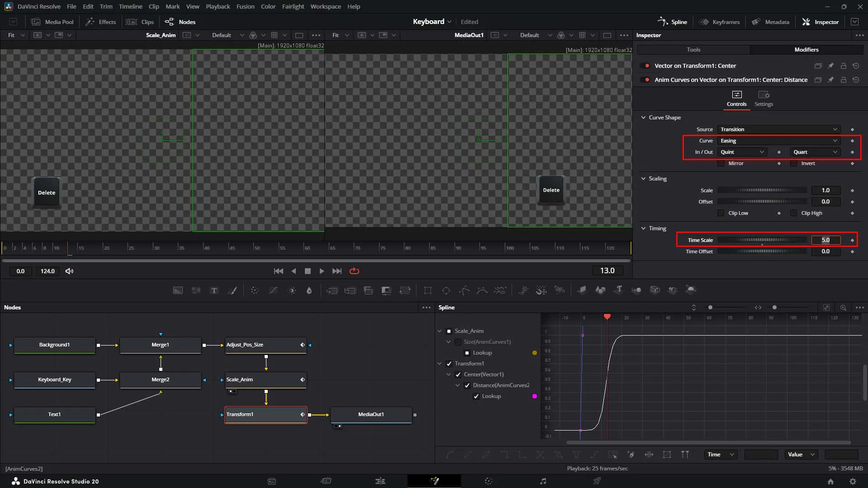
Task: Add a Rectangle mask tool
Action: click(x=427, y=290)
